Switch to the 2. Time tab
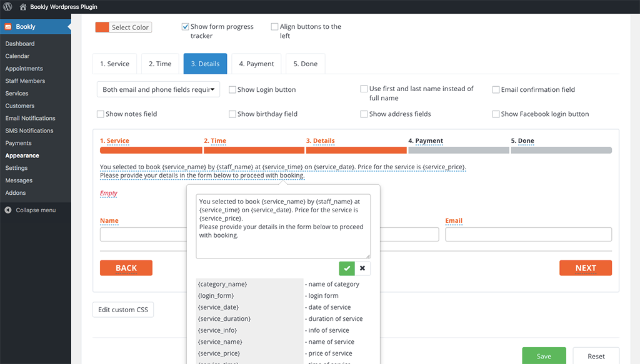 point(160,64)
